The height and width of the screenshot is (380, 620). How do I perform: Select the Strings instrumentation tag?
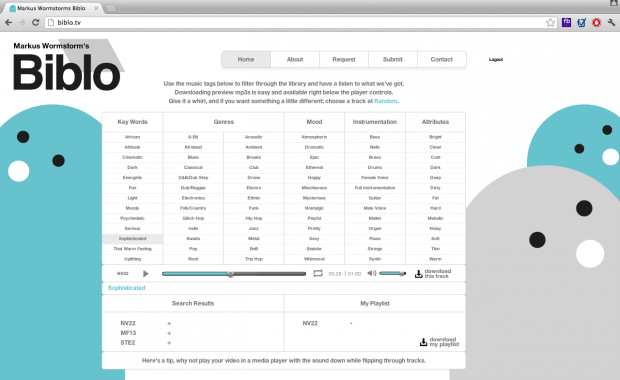[x=375, y=249]
